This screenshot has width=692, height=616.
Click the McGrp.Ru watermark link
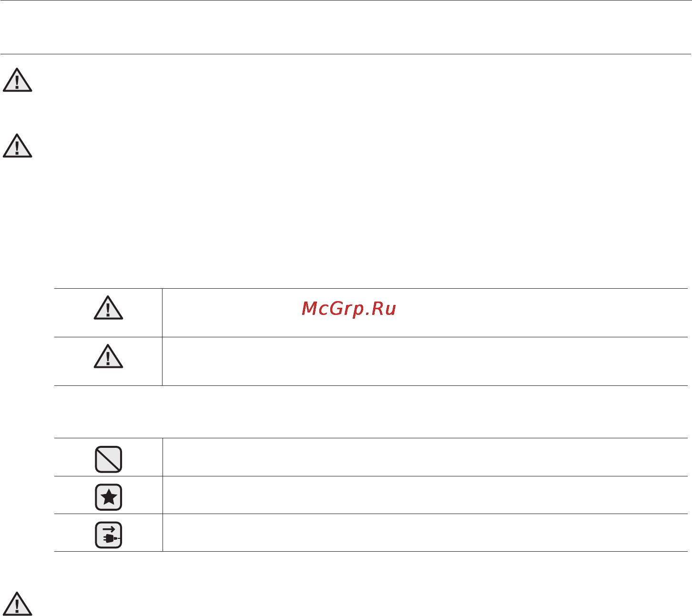tap(349, 309)
